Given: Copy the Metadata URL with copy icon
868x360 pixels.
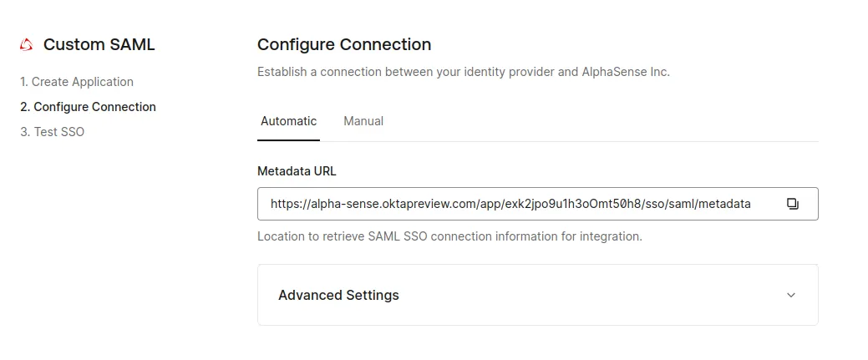Looking at the screenshot, I should pos(793,204).
